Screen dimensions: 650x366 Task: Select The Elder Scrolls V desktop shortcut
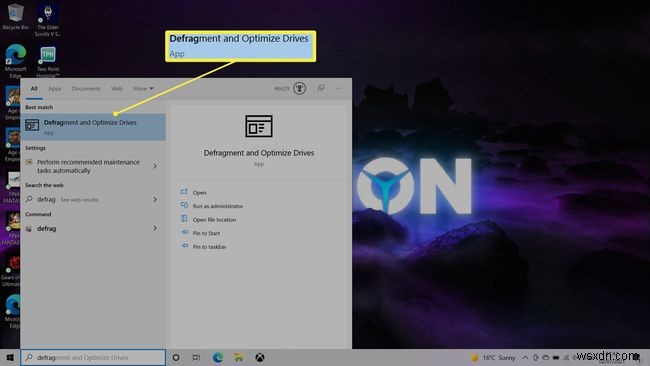tap(48, 20)
